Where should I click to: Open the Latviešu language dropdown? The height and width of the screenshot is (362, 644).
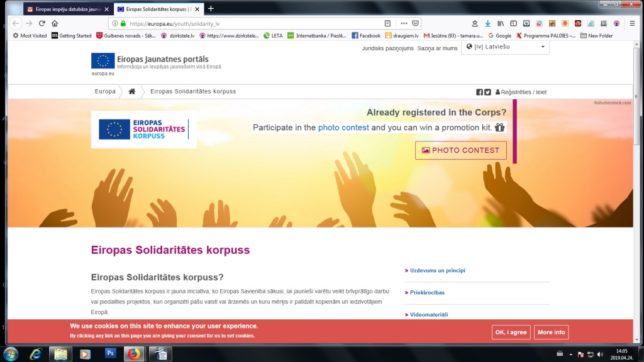coord(506,47)
